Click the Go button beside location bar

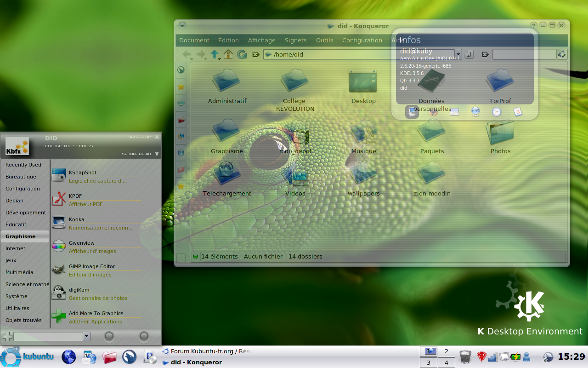(469, 55)
